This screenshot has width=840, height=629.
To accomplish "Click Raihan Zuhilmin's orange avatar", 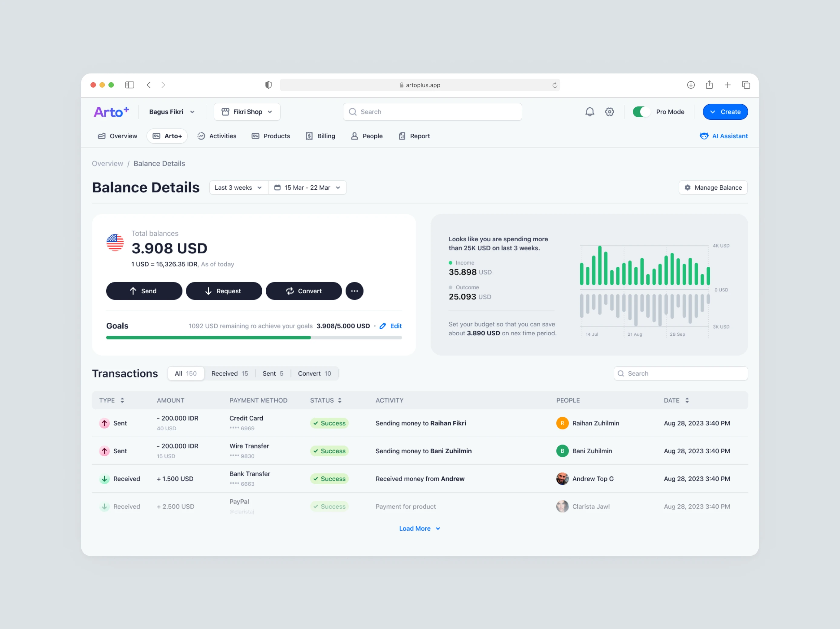I will pos(562,423).
